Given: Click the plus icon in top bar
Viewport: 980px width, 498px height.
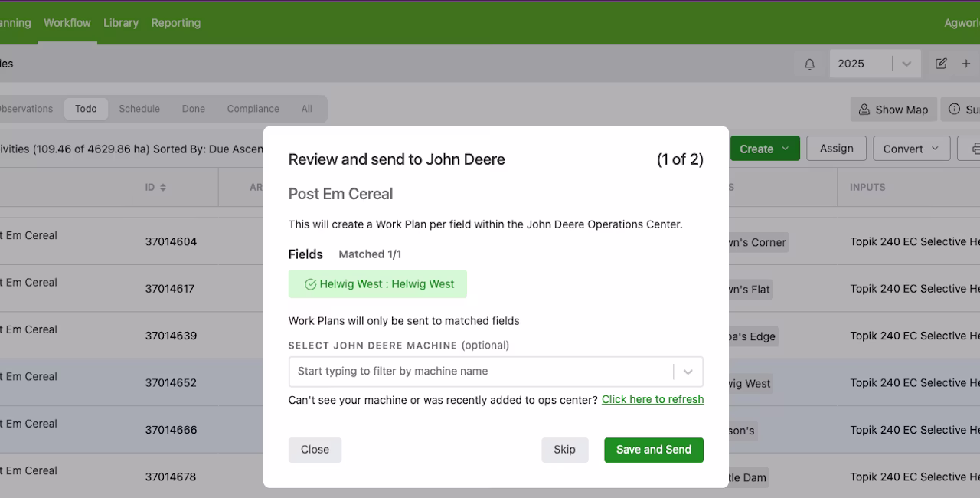Looking at the screenshot, I should (x=966, y=64).
